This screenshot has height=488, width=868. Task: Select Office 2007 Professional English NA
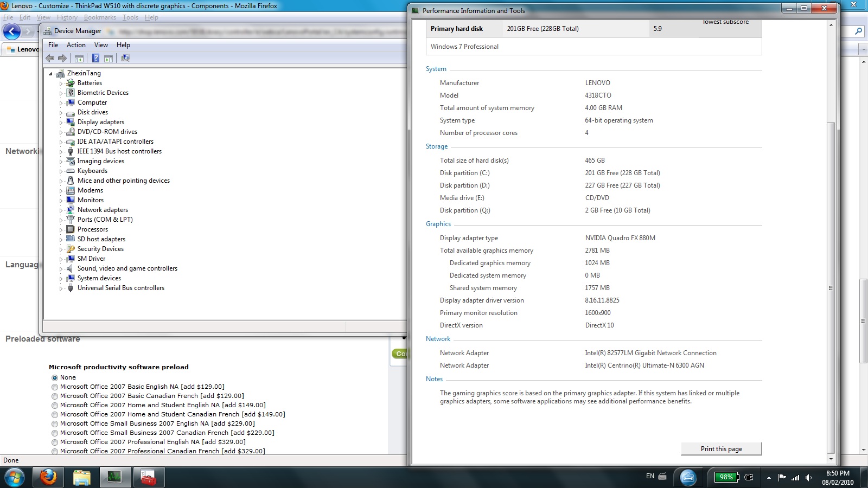click(55, 442)
